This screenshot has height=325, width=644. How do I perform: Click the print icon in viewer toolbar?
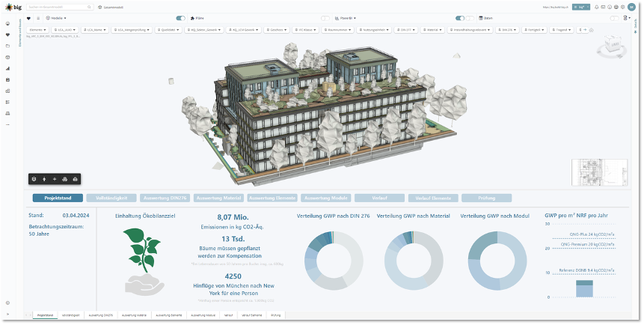coord(75,179)
